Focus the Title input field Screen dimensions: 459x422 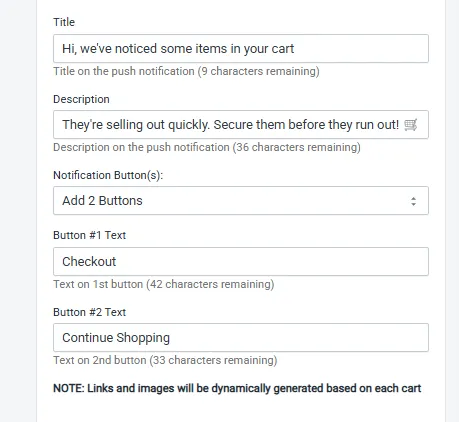pos(241,48)
